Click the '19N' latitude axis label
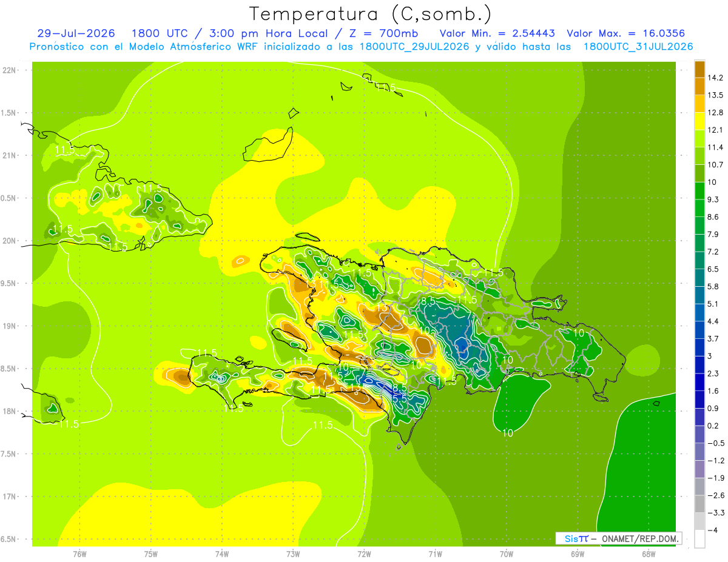The height and width of the screenshot is (562, 728). coord(9,326)
